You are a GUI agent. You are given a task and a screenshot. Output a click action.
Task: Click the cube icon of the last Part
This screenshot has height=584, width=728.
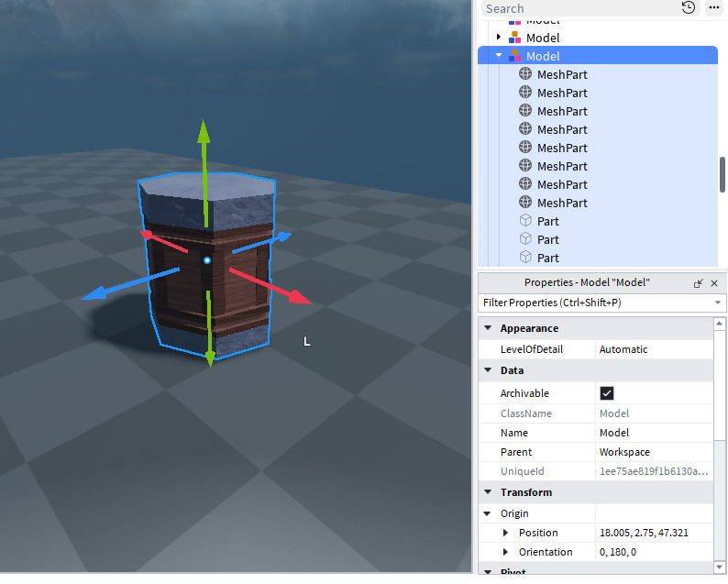(x=525, y=257)
